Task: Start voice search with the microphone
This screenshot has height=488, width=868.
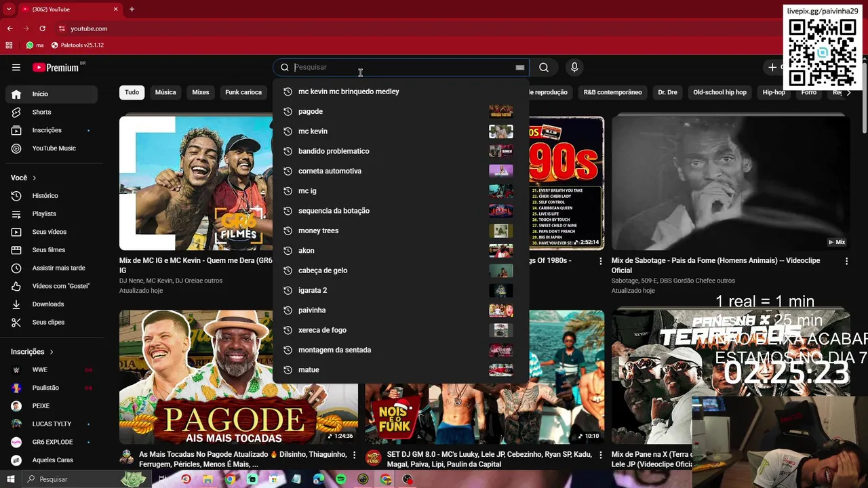Action: [574, 67]
